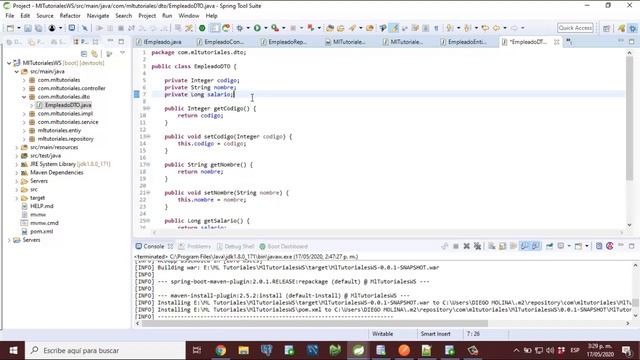Click the Search flashlight toolbar icon
The image size is (640, 360).
click(353, 28)
